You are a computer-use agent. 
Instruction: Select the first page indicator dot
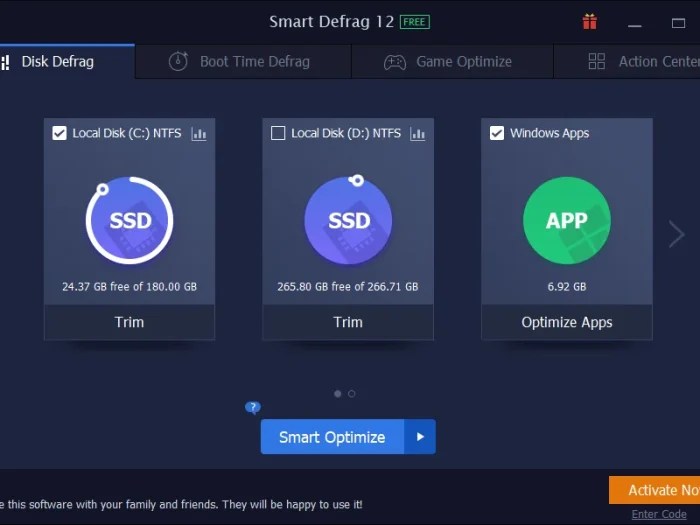click(338, 394)
